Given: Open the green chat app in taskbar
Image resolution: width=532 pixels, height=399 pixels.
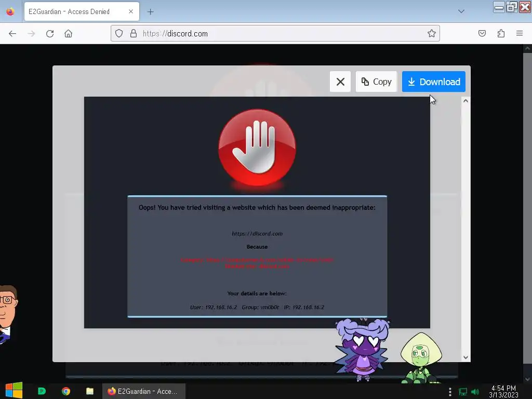Looking at the screenshot, I should [42, 391].
